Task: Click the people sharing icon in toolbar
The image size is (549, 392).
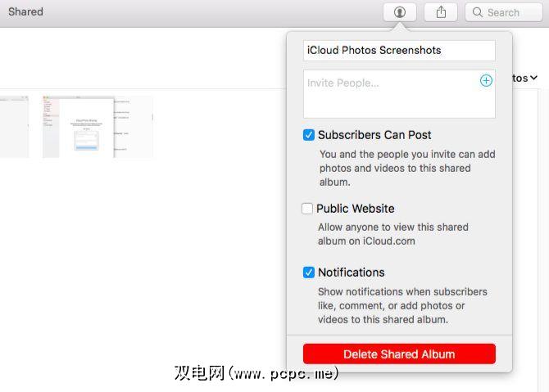Action: 400,12
